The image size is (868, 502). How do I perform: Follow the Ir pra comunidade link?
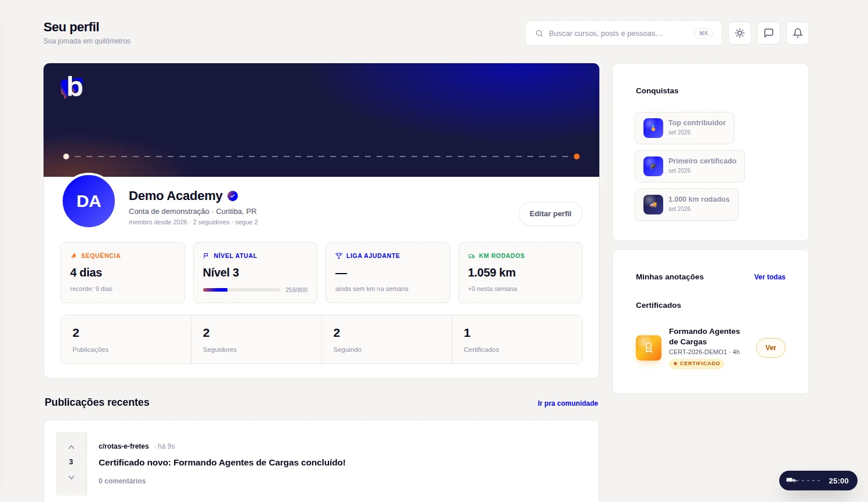click(x=568, y=403)
